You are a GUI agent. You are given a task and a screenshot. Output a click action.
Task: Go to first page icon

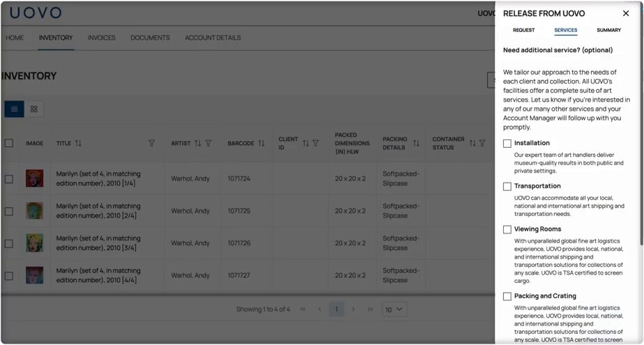click(x=302, y=309)
